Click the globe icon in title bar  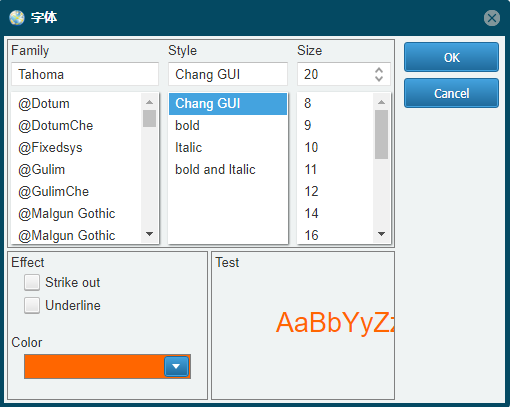pos(17,18)
